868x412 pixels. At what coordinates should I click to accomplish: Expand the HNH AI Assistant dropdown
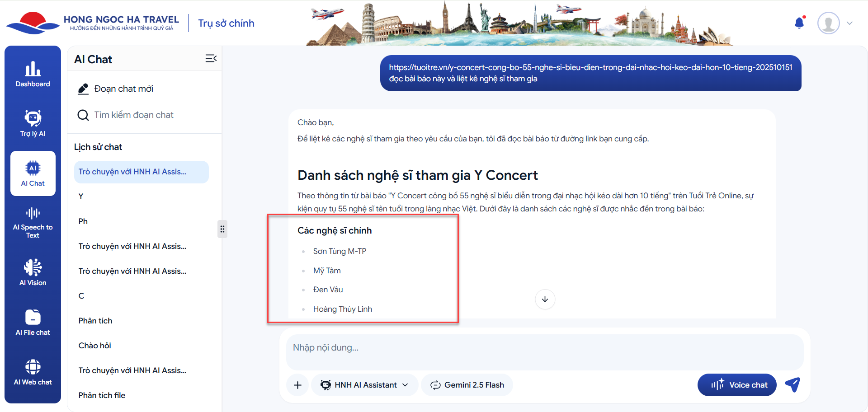(364, 385)
